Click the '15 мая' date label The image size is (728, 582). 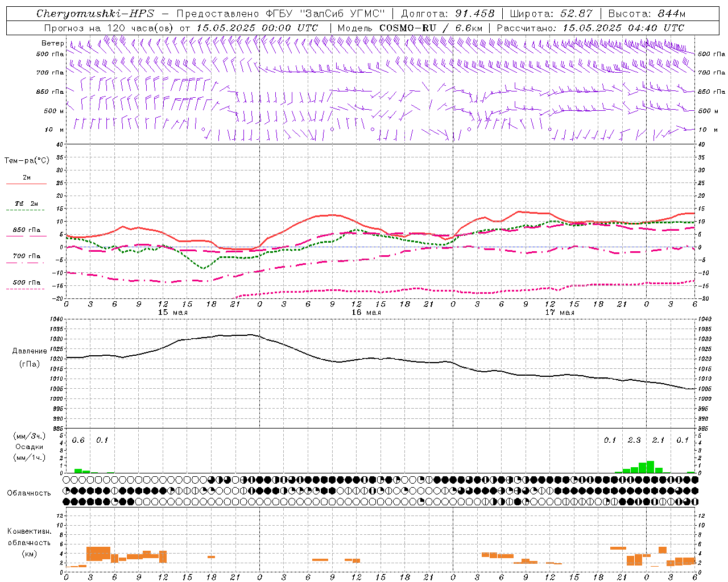tap(173, 313)
